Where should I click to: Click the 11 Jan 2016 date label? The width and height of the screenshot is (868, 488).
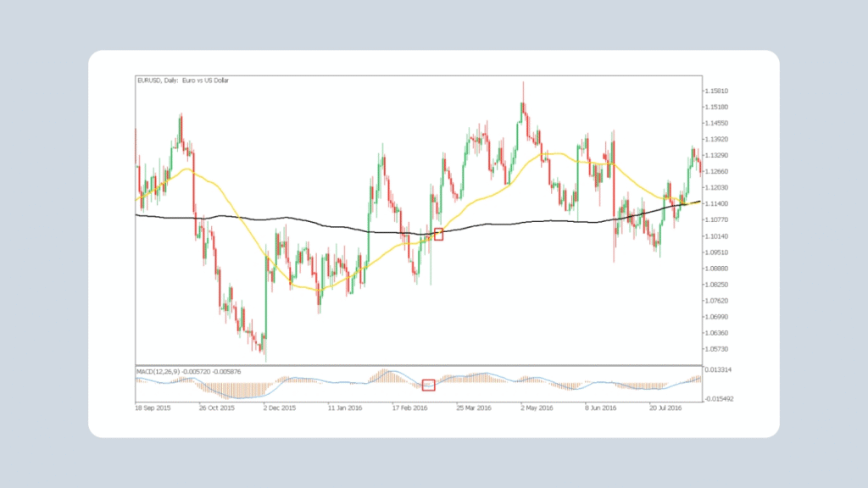click(x=343, y=408)
